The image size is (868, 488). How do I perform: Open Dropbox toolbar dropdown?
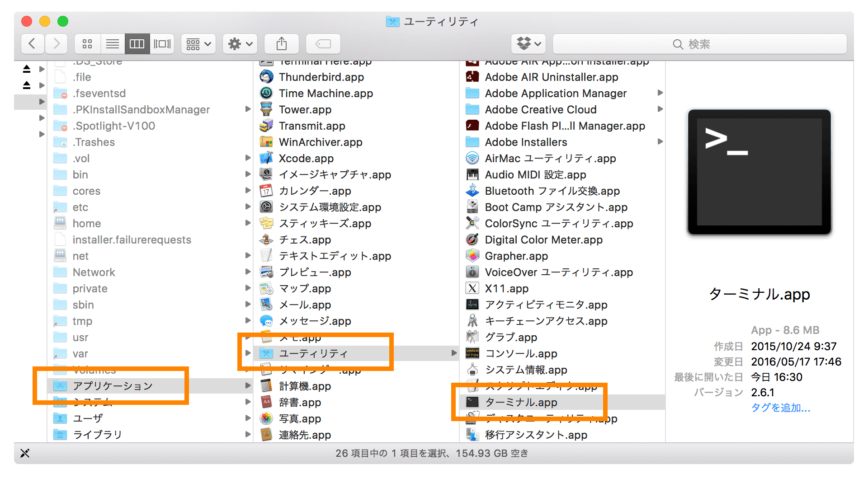click(x=527, y=43)
